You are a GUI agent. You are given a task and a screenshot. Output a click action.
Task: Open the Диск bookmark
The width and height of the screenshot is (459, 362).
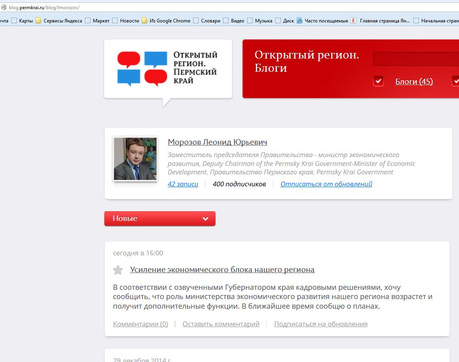pyautogui.click(x=285, y=21)
